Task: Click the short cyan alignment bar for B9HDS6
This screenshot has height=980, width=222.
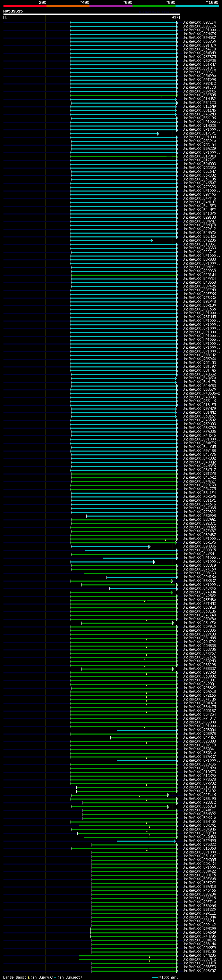Action: tap(111, 547)
